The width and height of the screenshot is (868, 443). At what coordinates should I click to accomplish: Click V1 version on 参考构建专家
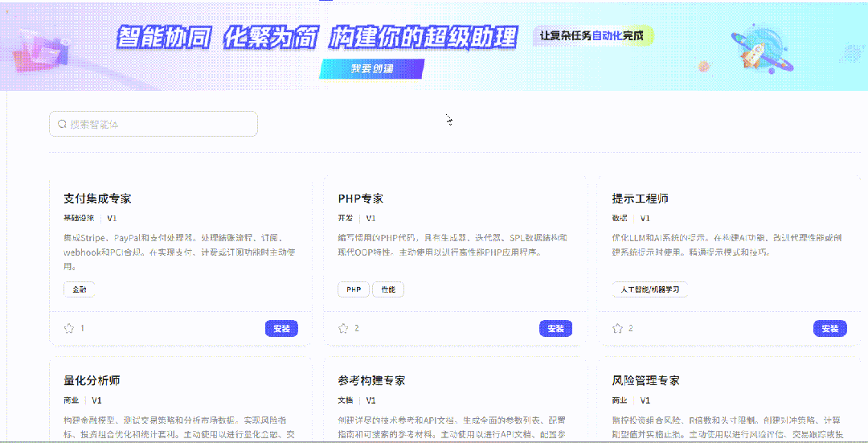[371, 400]
